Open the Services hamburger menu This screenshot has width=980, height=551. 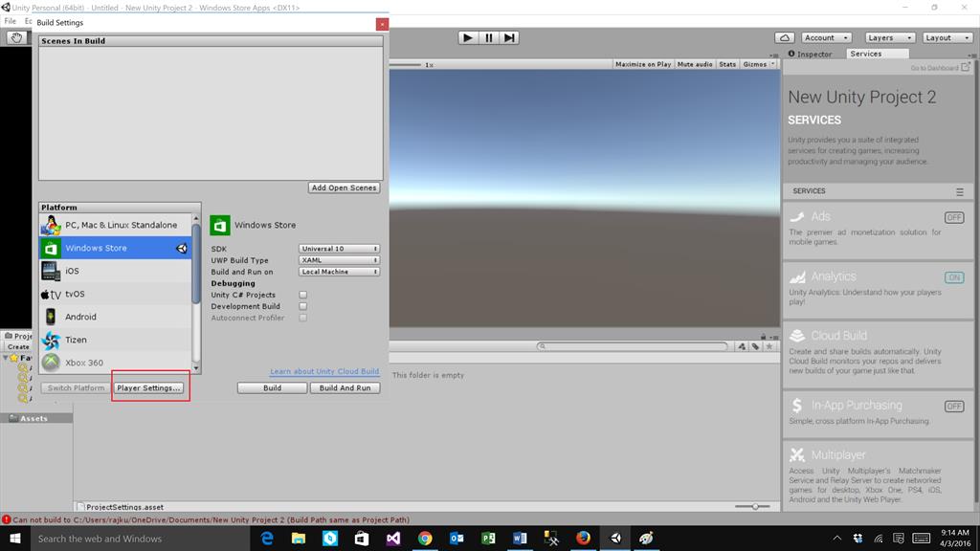pyautogui.click(x=960, y=191)
